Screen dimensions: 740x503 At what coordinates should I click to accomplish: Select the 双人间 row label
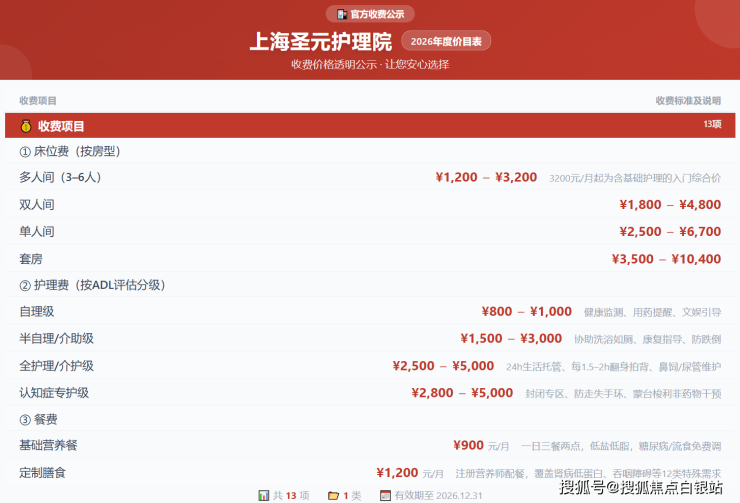37,204
